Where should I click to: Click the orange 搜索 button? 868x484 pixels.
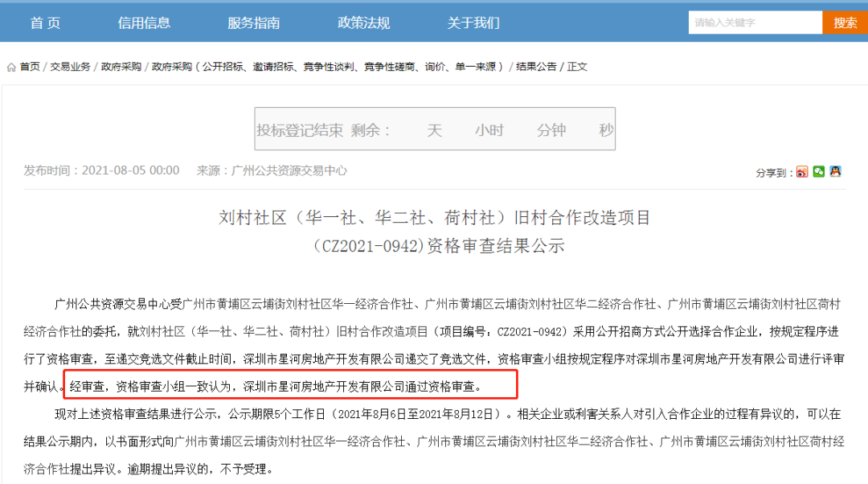845,23
